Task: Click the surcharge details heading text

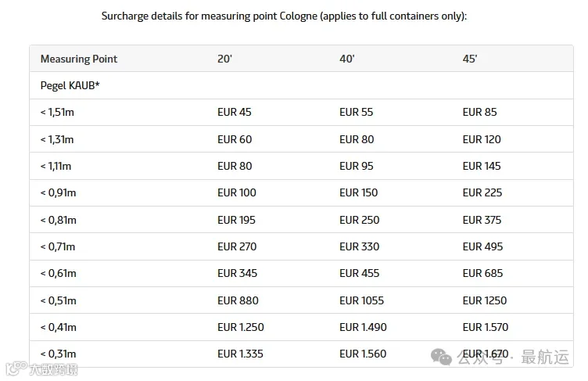Action: pyautogui.click(x=285, y=16)
